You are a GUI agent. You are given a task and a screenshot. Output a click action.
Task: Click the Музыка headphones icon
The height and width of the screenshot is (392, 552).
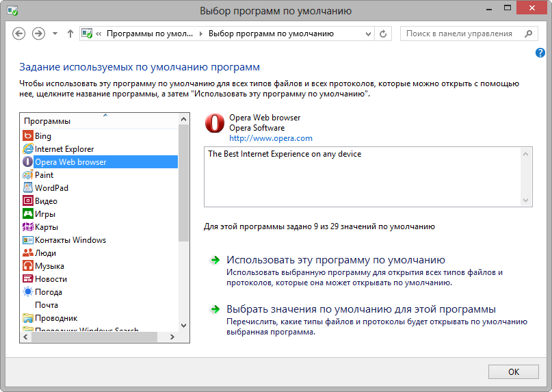(x=28, y=266)
